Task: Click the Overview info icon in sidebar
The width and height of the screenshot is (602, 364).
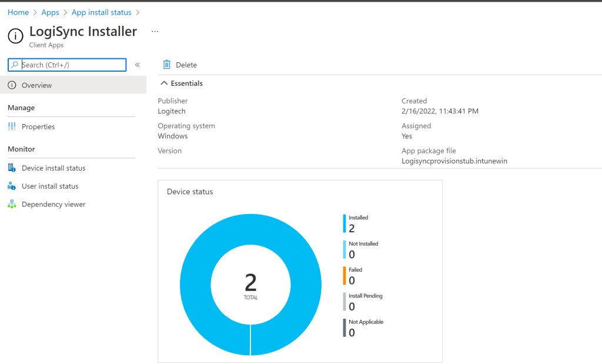Action: point(12,86)
